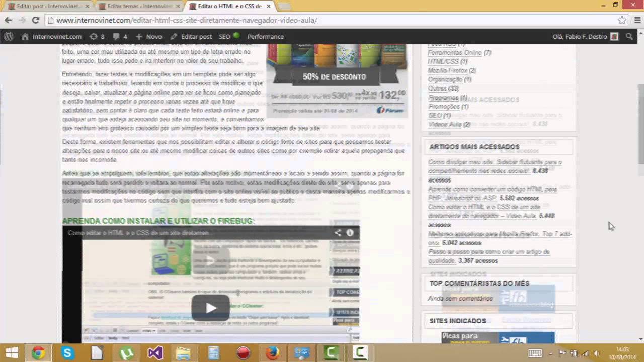Bookmark this page with the star icon
The width and height of the screenshot is (644, 362).
click(622, 20)
